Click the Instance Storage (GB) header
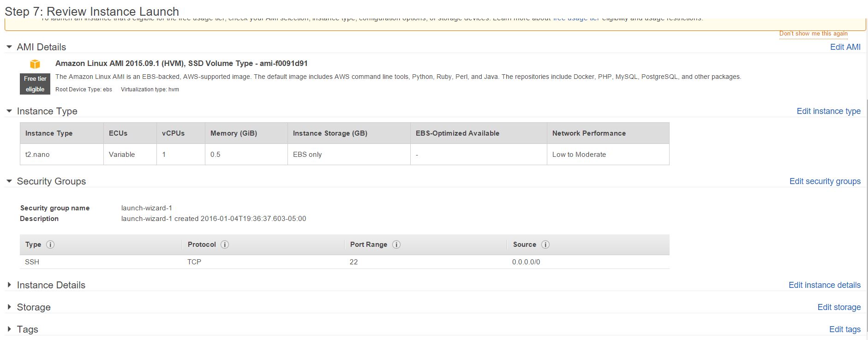Image resolution: width=868 pixels, height=340 pixels. [349, 133]
